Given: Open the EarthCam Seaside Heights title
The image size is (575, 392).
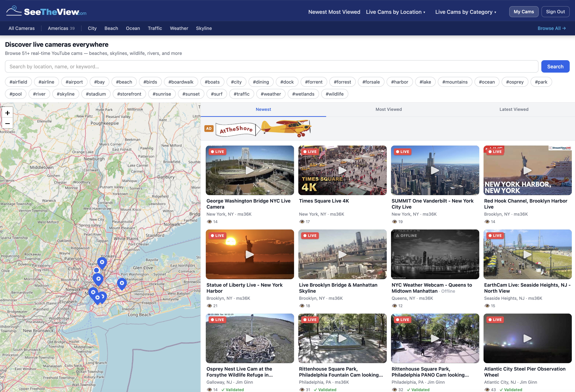Looking at the screenshot, I should [x=527, y=288].
